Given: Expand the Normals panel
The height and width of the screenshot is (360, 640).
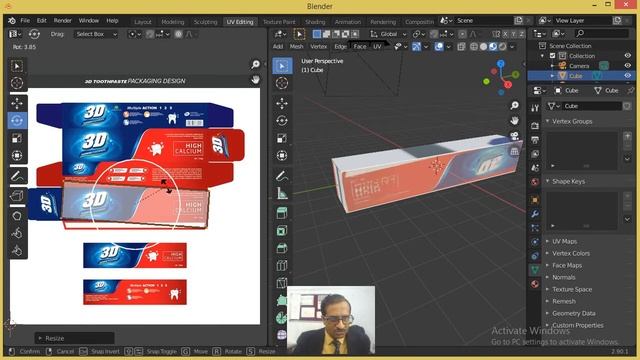Looking at the screenshot, I should [x=563, y=277].
